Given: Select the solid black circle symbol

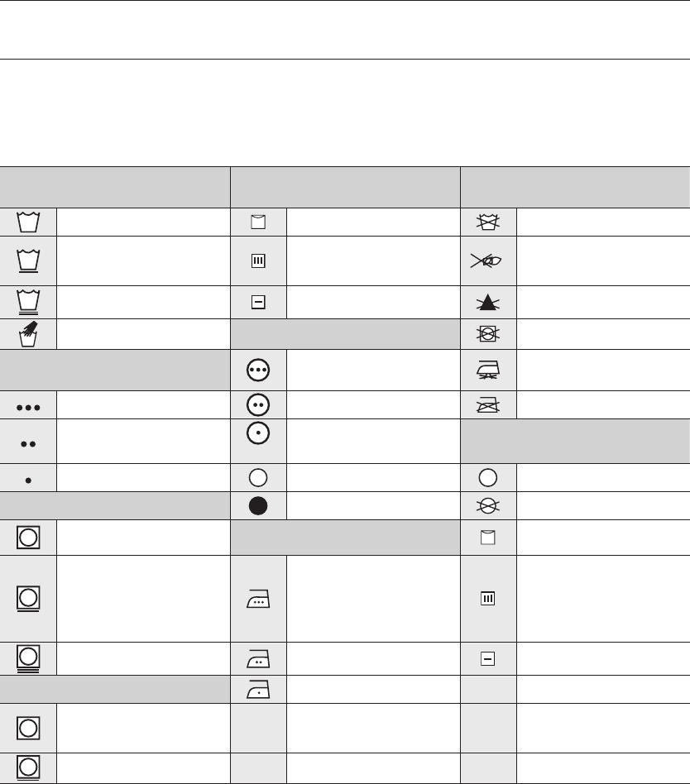Looking at the screenshot, I should (x=259, y=506).
